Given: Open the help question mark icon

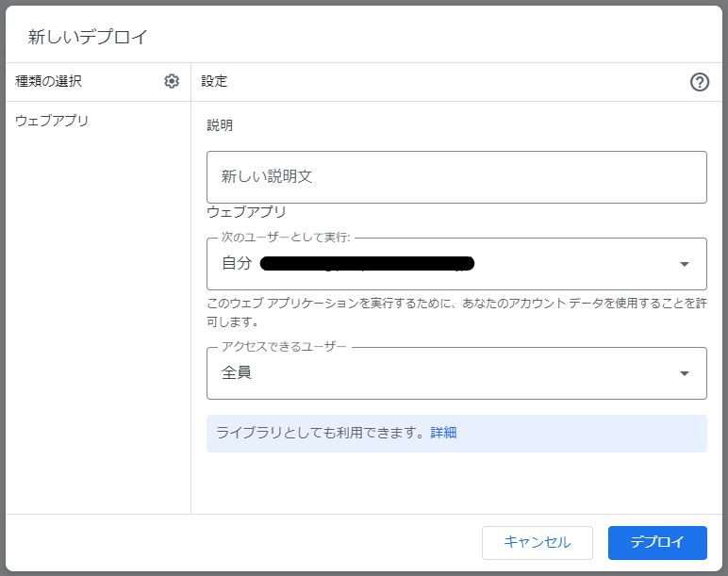Looking at the screenshot, I should coord(699,82).
